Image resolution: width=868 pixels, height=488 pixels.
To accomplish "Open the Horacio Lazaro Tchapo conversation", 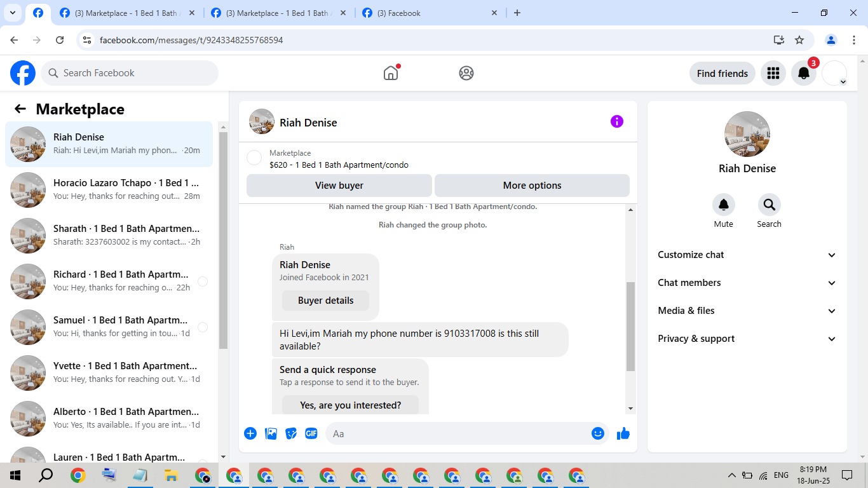I will (x=109, y=190).
